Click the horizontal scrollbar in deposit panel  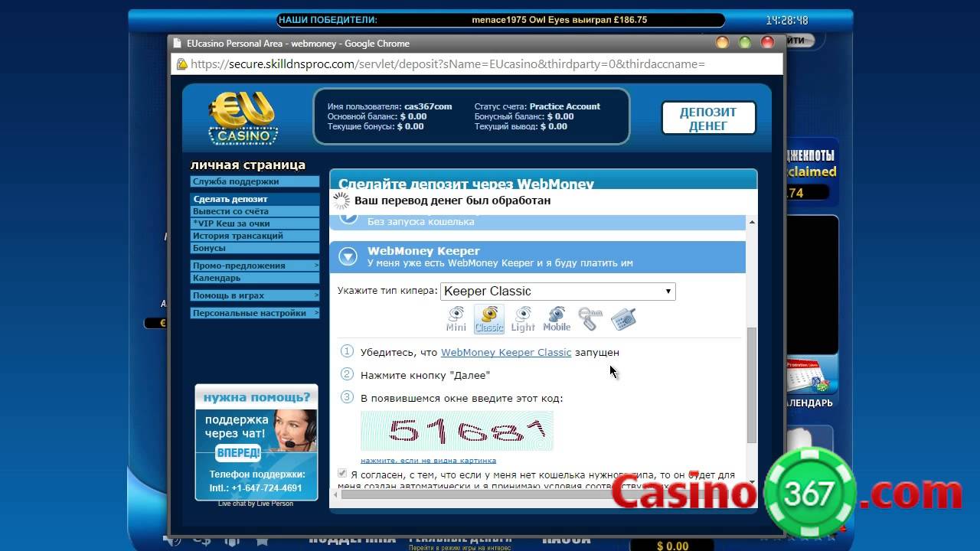(542, 494)
